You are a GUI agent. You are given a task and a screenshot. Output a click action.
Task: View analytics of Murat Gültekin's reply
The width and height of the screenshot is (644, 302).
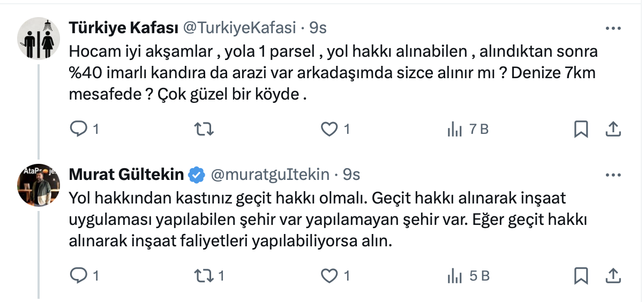point(454,276)
